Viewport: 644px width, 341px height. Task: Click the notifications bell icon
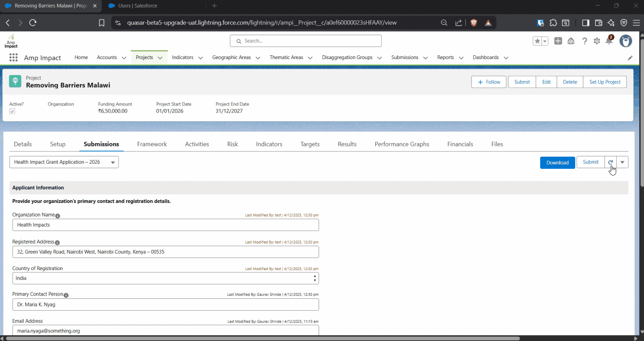click(609, 41)
